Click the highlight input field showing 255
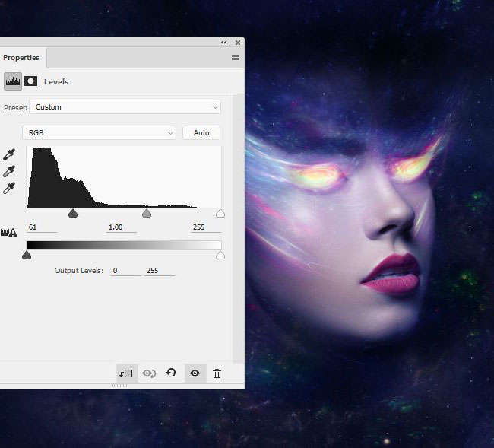 coord(206,227)
